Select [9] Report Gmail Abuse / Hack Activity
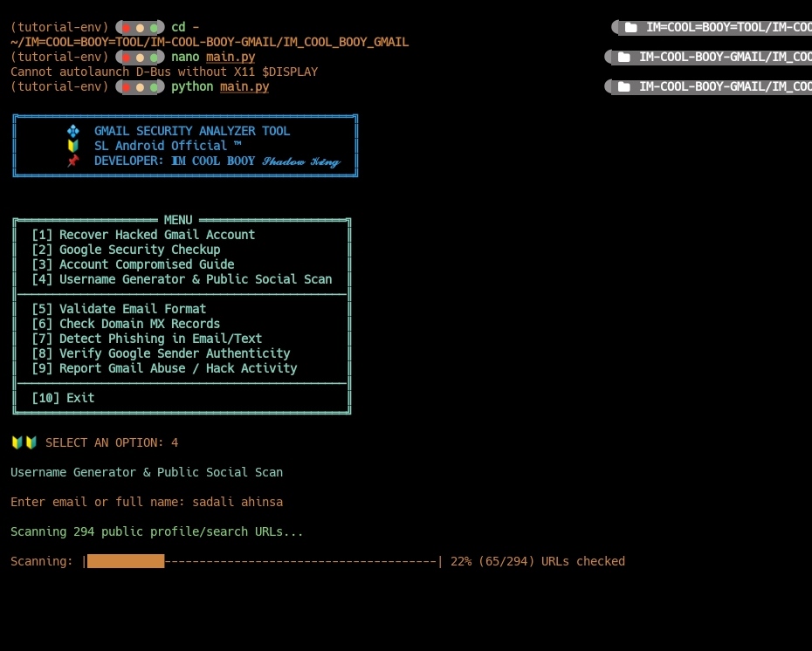The image size is (812, 651). [x=164, y=368]
